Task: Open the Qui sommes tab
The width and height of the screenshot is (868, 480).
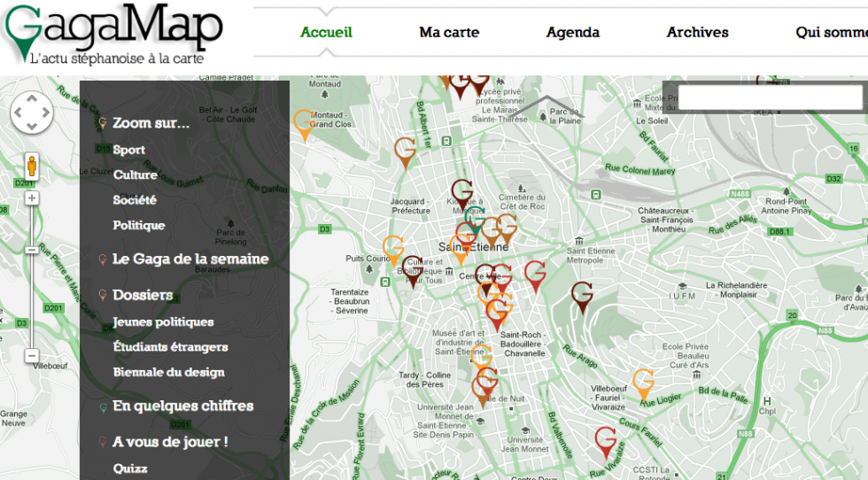Action: [832, 32]
